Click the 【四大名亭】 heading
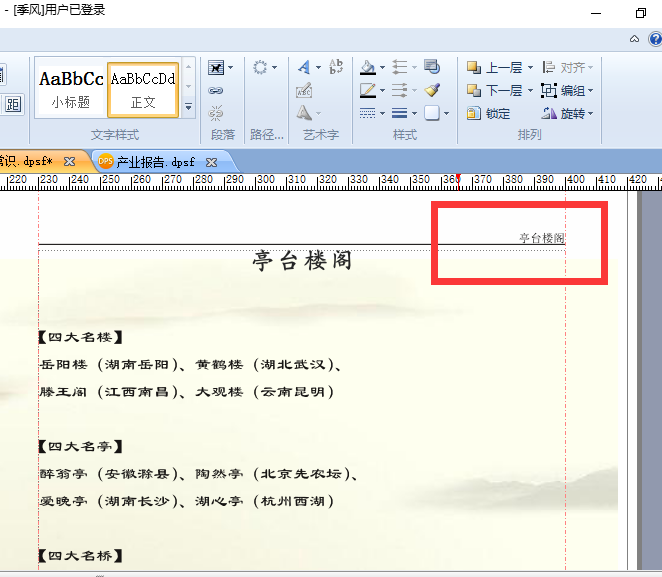Screen dimensions: 662x577 point(80,447)
